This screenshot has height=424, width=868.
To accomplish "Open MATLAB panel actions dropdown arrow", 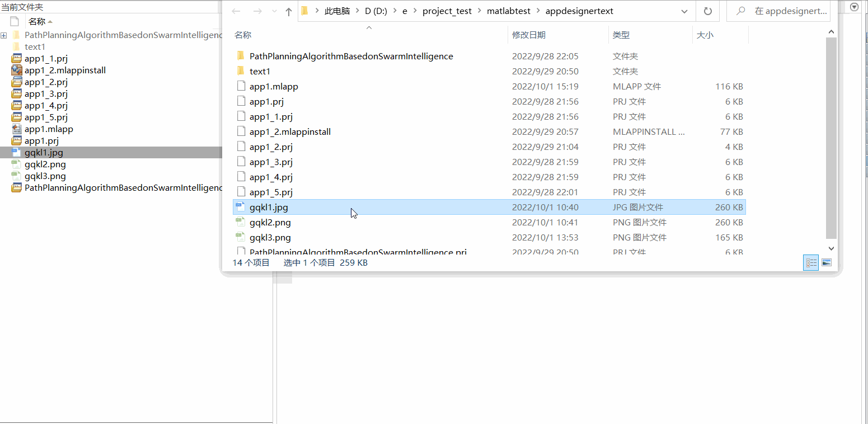I will tap(854, 7).
